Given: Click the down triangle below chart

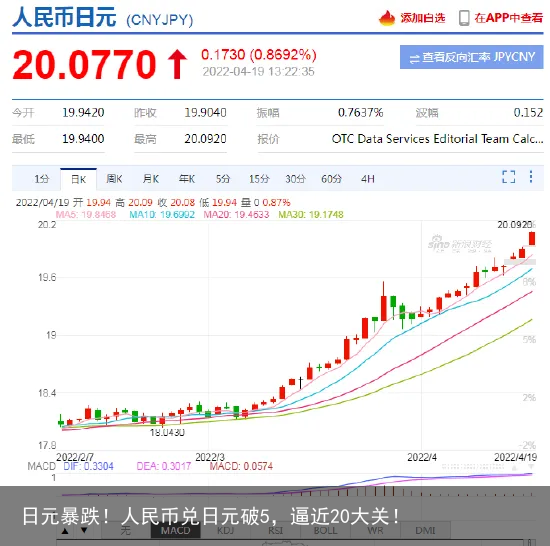Looking at the screenshot, I should pyautogui.click(x=84, y=530).
